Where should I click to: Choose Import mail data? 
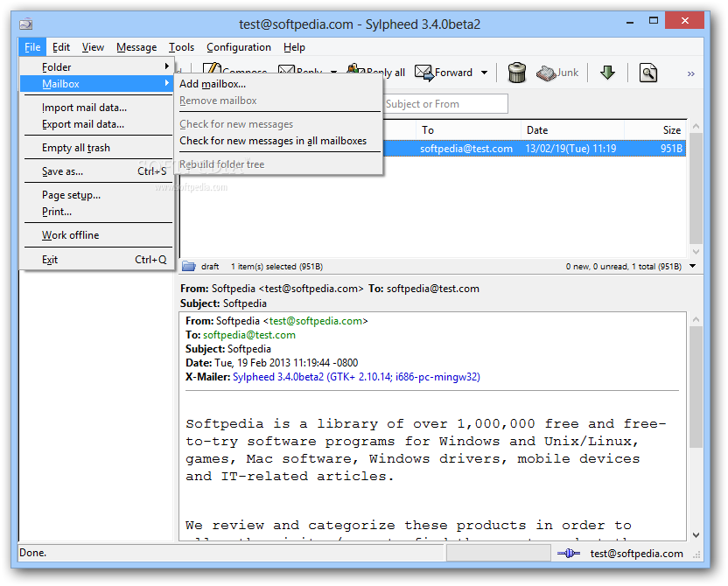point(96,108)
